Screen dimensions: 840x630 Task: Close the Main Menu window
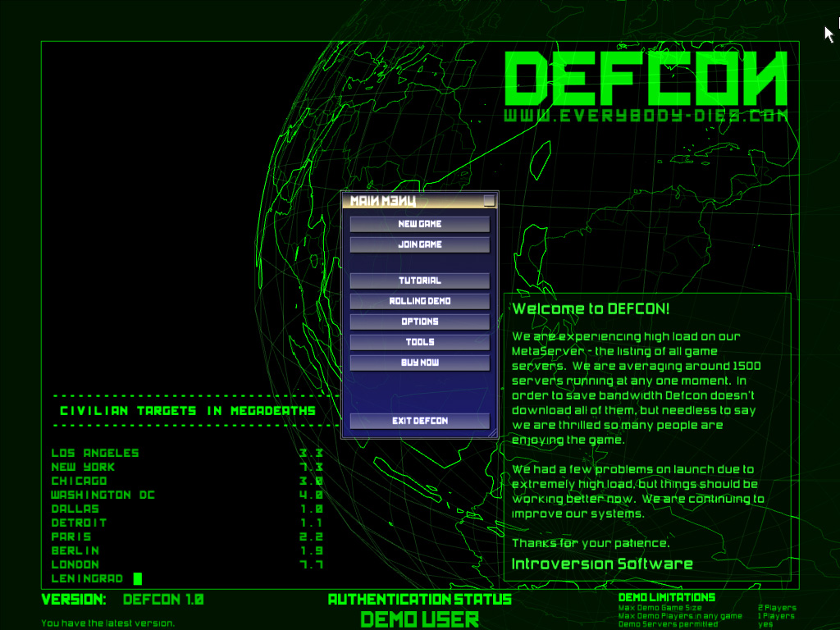click(x=489, y=200)
